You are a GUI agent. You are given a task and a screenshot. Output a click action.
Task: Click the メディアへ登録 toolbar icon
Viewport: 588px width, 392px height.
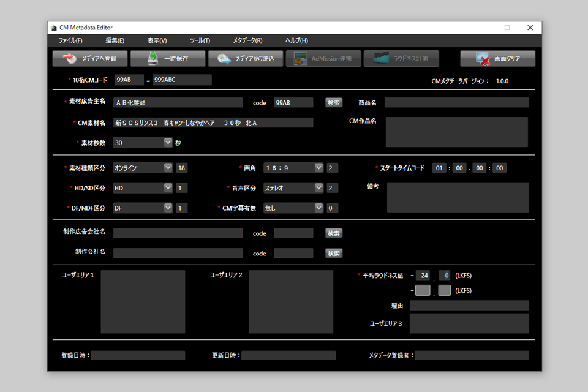coord(69,58)
